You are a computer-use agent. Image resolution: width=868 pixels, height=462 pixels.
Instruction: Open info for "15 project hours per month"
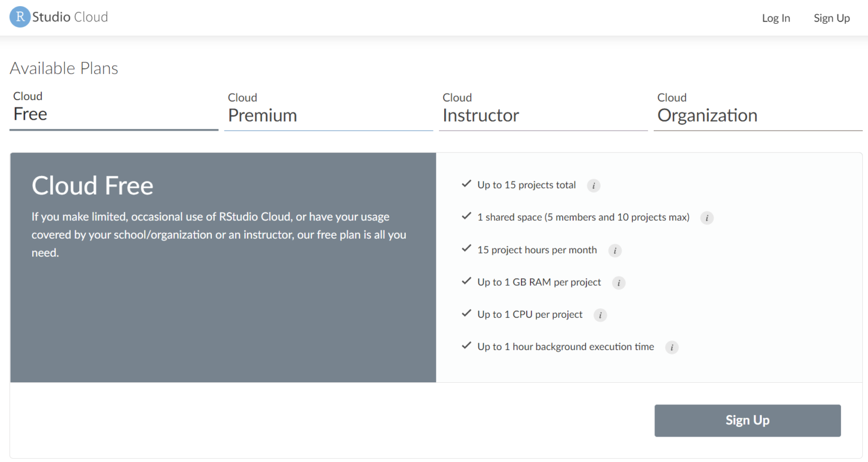tap(615, 251)
